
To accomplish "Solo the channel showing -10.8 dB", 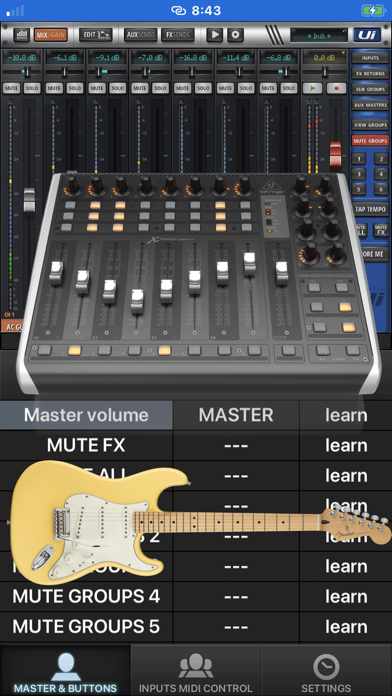I will tap(32, 88).
